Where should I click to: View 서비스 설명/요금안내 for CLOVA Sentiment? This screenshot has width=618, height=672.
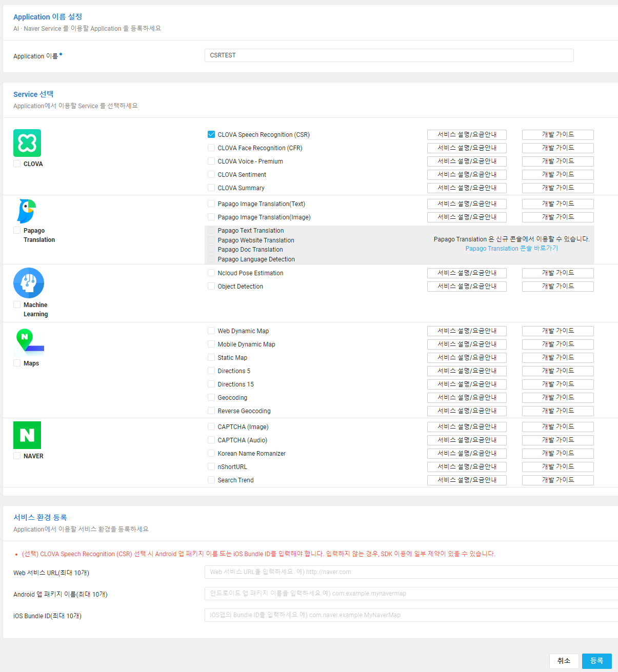click(467, 175)
